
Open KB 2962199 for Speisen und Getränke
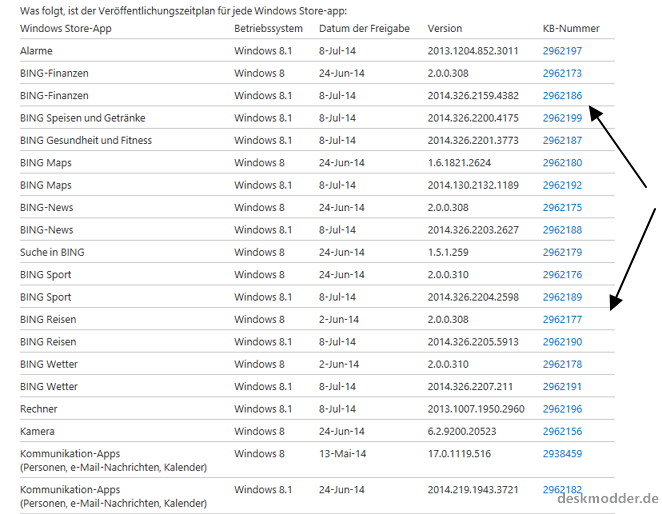pos(562,118)
